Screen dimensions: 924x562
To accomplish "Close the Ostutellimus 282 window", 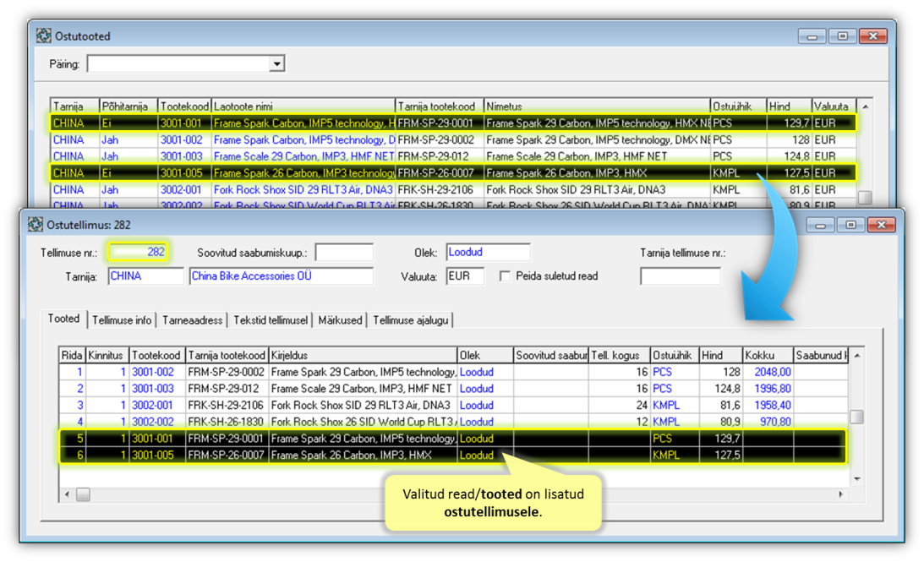I will click(881, 225).
